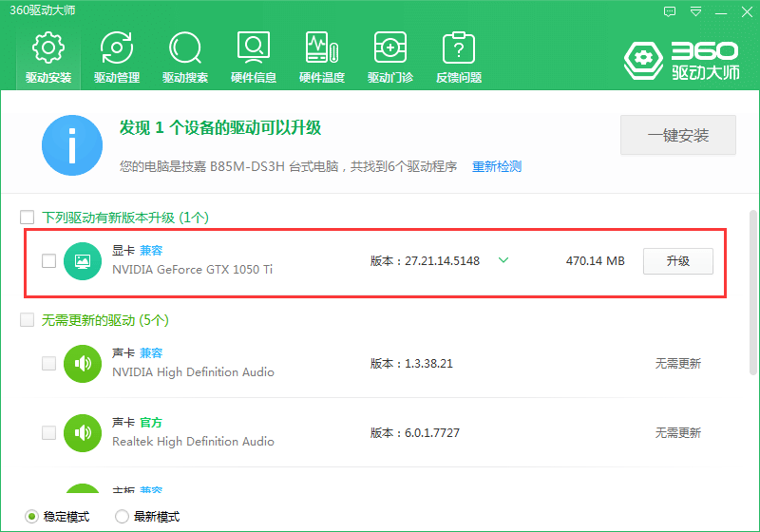
Task: Select the 稳定模式 radio button
Action: pyautogui.click(x=31, y=517)
